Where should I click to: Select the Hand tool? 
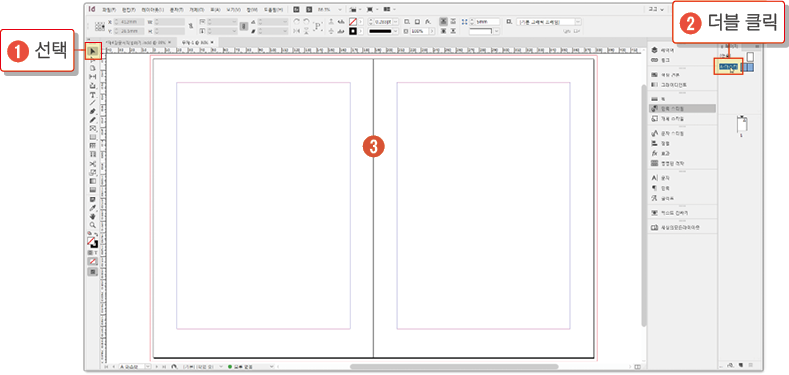pyautogui.click(x=93, y=216)
